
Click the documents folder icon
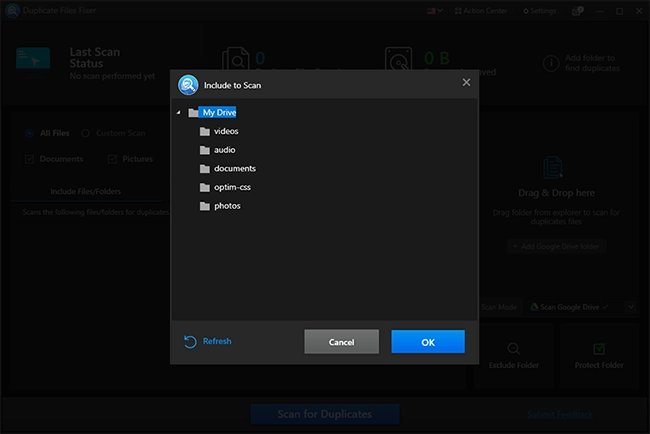pyautogui.click(x=205, y=169)
